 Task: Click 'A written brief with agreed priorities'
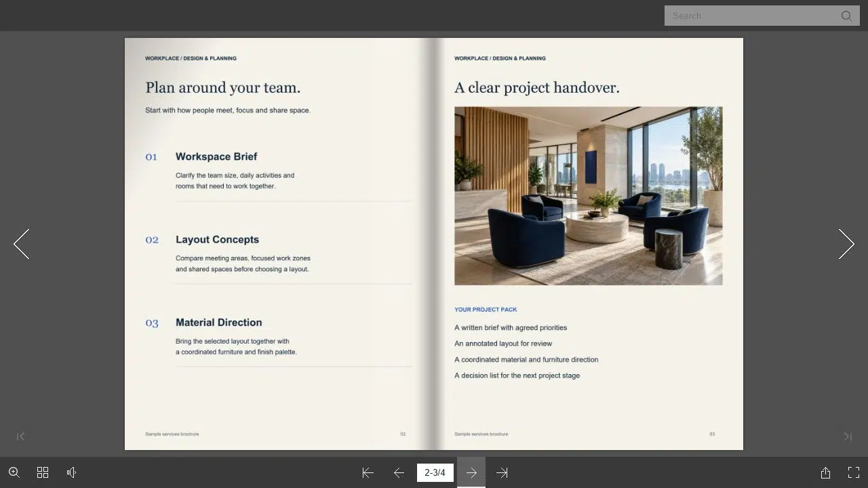511,327
